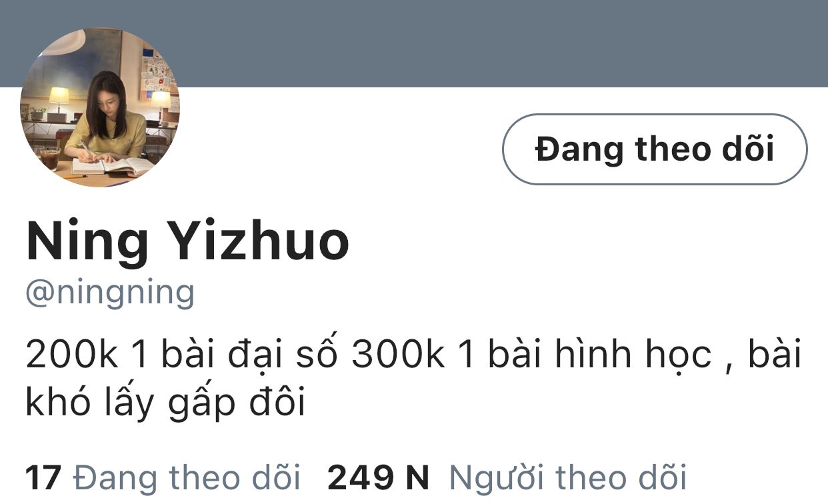Click the bio line starting with '200k 1 bài đại số'
This screenshot has width=828, height=504.
click(x=413, y=355)
